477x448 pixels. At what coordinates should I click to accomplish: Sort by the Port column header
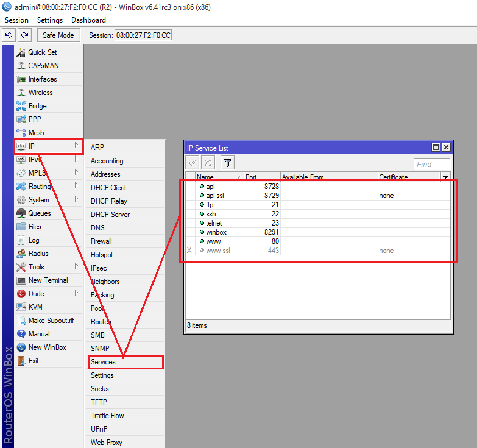262,177
